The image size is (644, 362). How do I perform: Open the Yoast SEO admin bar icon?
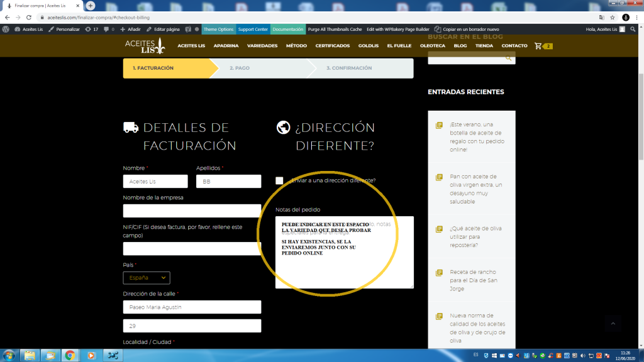(x=188, y=29)
